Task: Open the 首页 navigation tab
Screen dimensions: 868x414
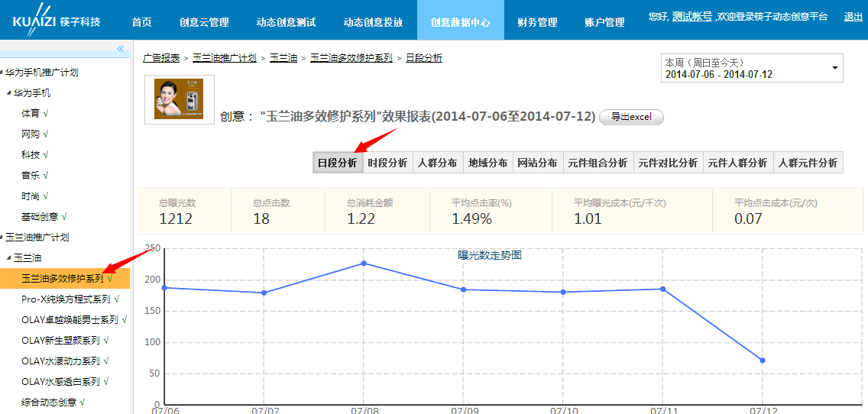Action: pyautogui.click(x=141, y=22)
